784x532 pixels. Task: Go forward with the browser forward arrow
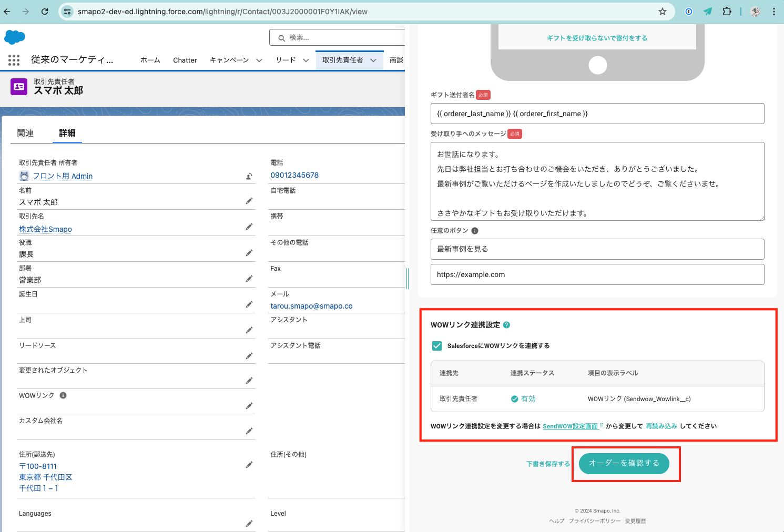[x=26, y=12]
